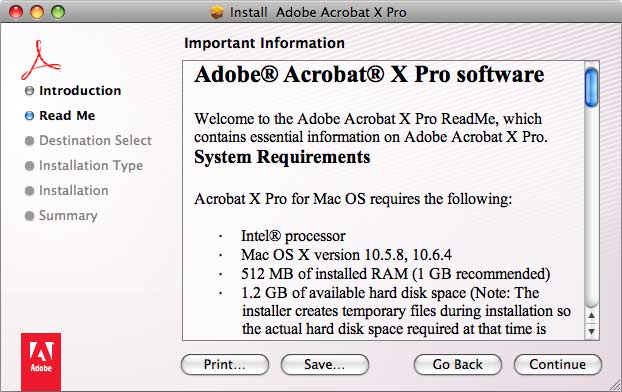Image resolution: width=622 pixels, height=392 pixels.
Task: Click the Summary step bullet
Action: (29, 216)
